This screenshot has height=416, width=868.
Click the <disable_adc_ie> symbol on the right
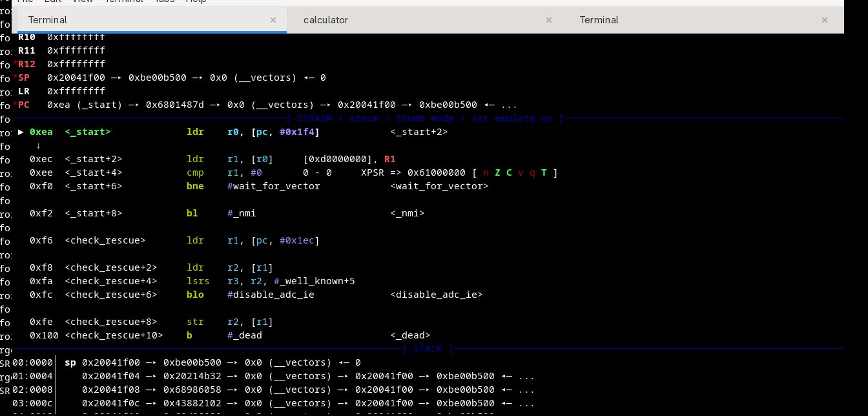436,295
